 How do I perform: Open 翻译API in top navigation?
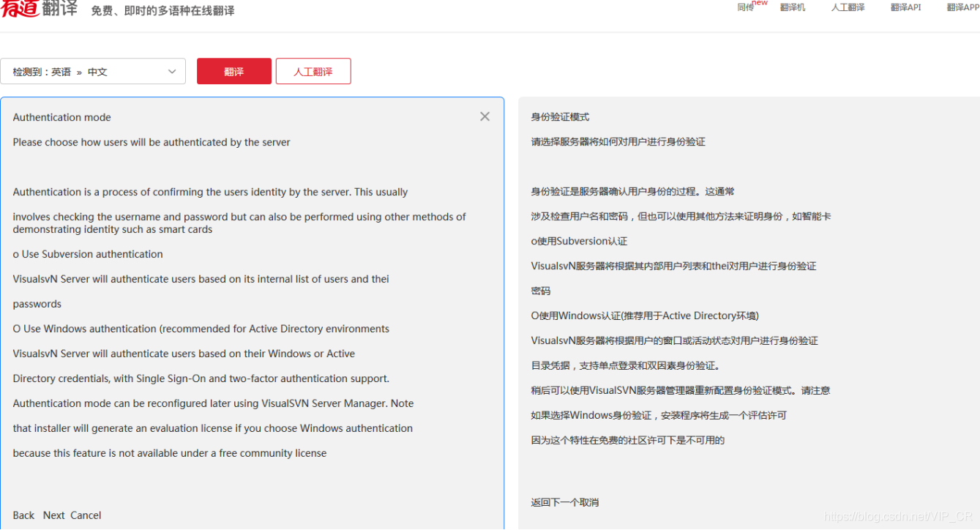click(x=905, y=7)
